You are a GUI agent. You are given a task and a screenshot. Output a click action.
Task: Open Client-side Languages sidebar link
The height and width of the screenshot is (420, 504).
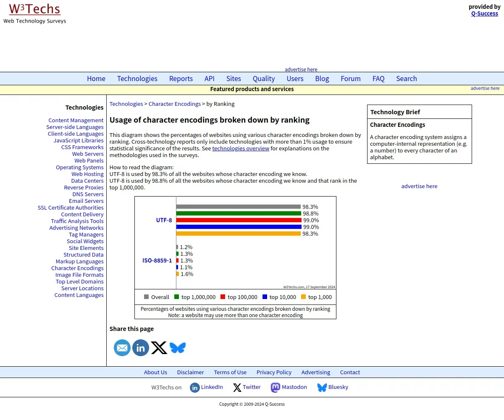(76, 134)
